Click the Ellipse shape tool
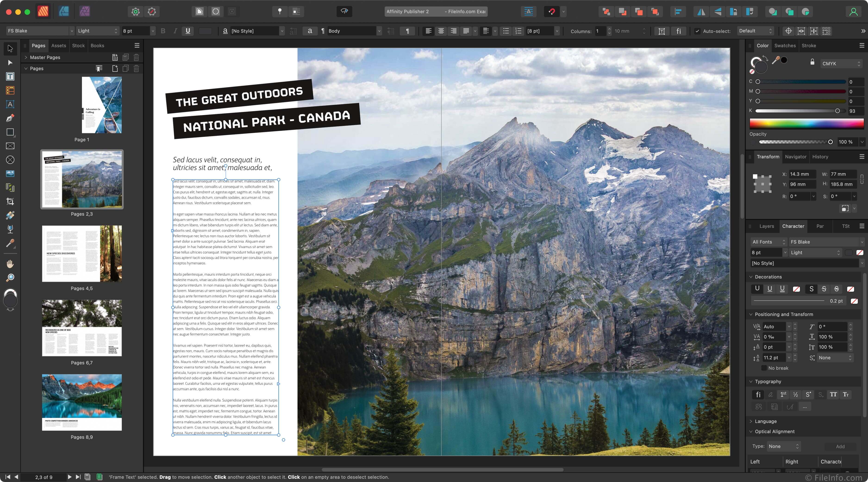 tap(10, 160)
